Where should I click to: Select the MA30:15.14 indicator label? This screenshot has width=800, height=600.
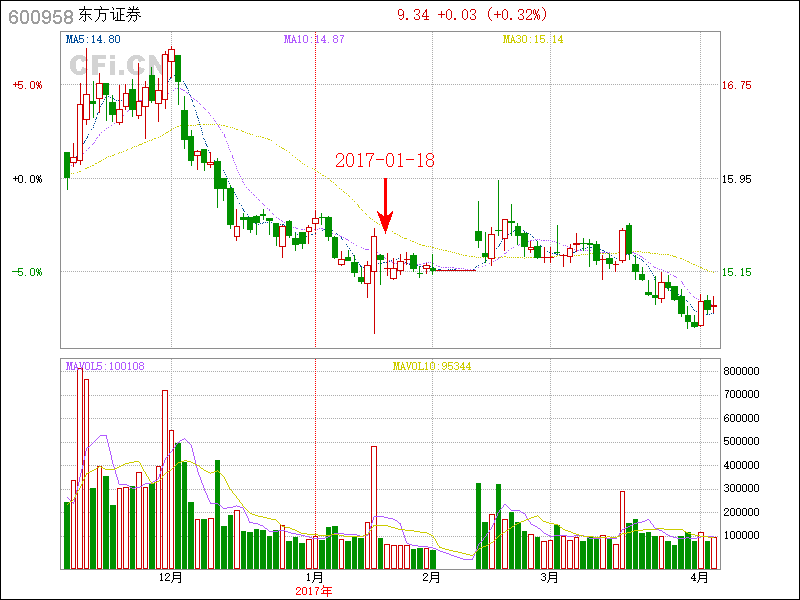click(x=533, y=39)
